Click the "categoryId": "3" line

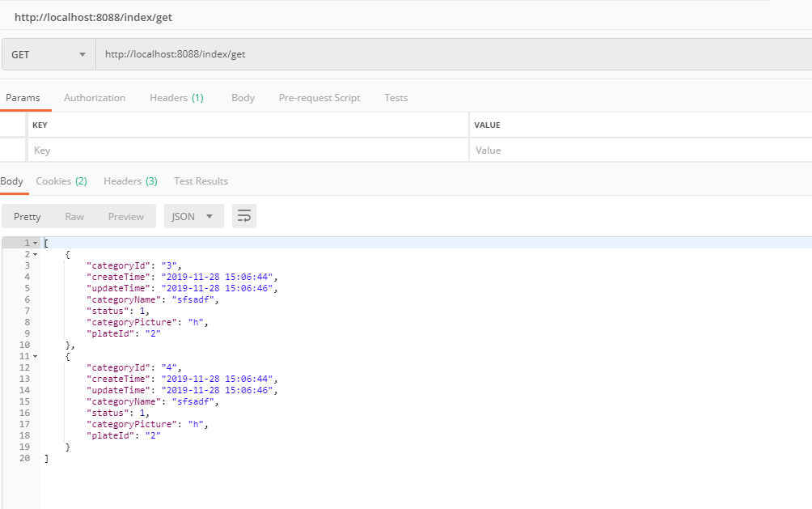click(x=134, y=266)
